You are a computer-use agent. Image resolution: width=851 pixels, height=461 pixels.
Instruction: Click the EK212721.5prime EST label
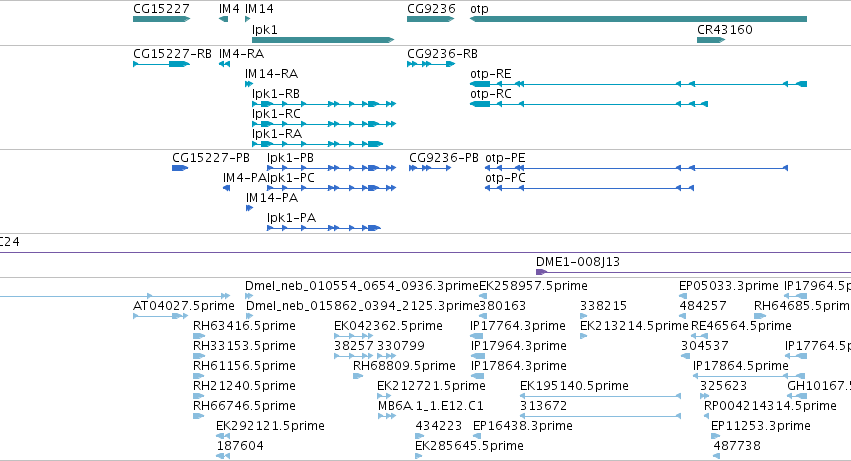[431, 386]
